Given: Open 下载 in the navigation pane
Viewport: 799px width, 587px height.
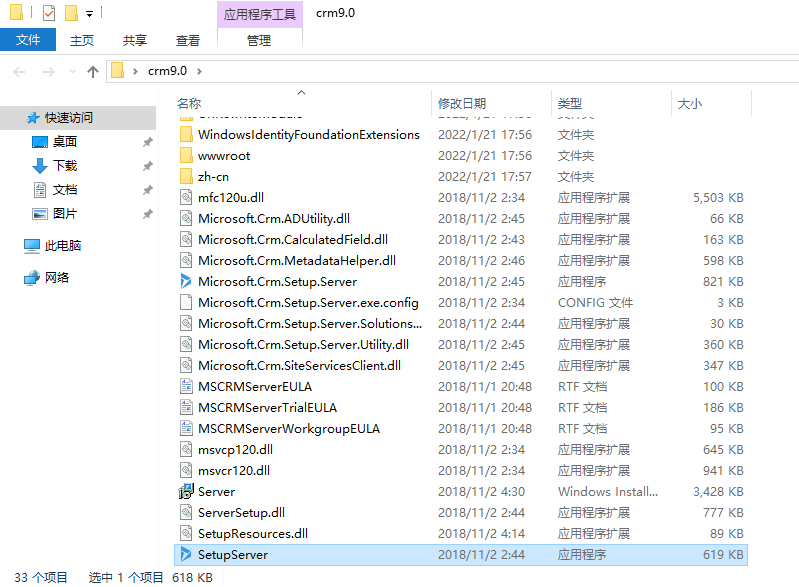Looking at the screenshot, I should pyautogui.click(x=65, y=166).
